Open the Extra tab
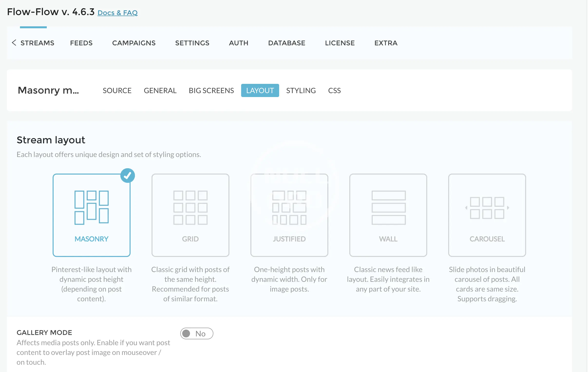This screenshot has height=372, width=588. tap(386, 43)
